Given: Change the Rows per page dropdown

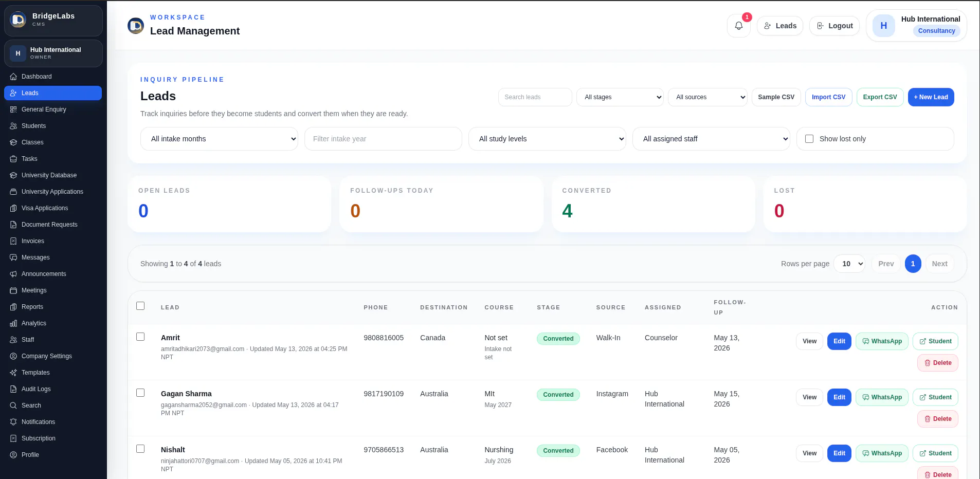Looking at the screenshot, I should tap(849, 264).
